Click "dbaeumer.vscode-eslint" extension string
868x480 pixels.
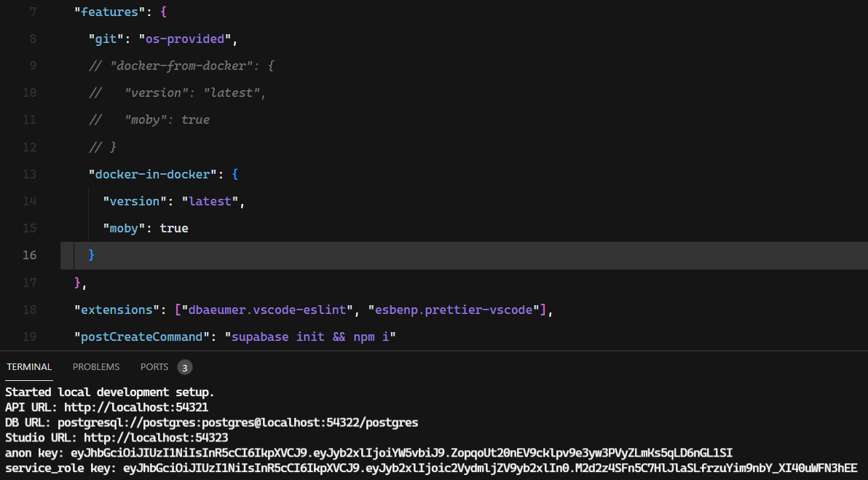(267, 310)
